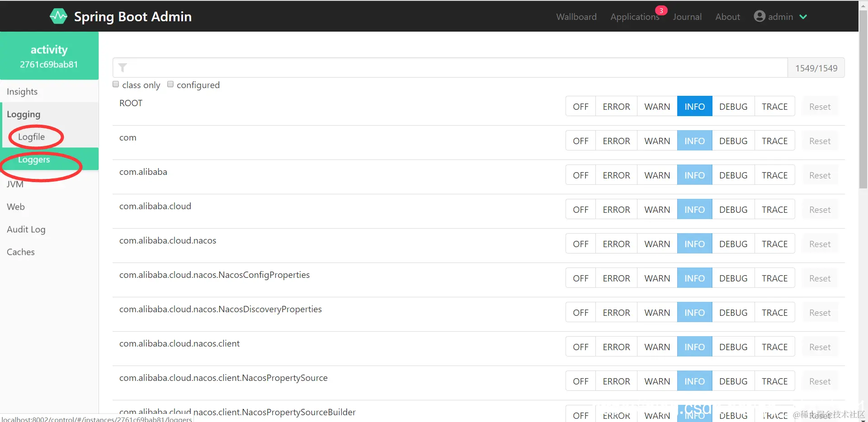Click the admin user avatar icon
The image size is (868, 422).
click(759, 16)
